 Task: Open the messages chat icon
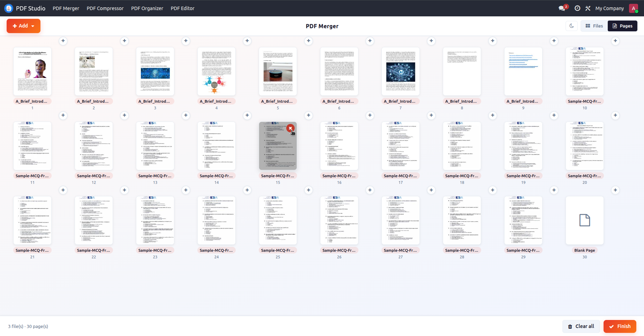561,8
